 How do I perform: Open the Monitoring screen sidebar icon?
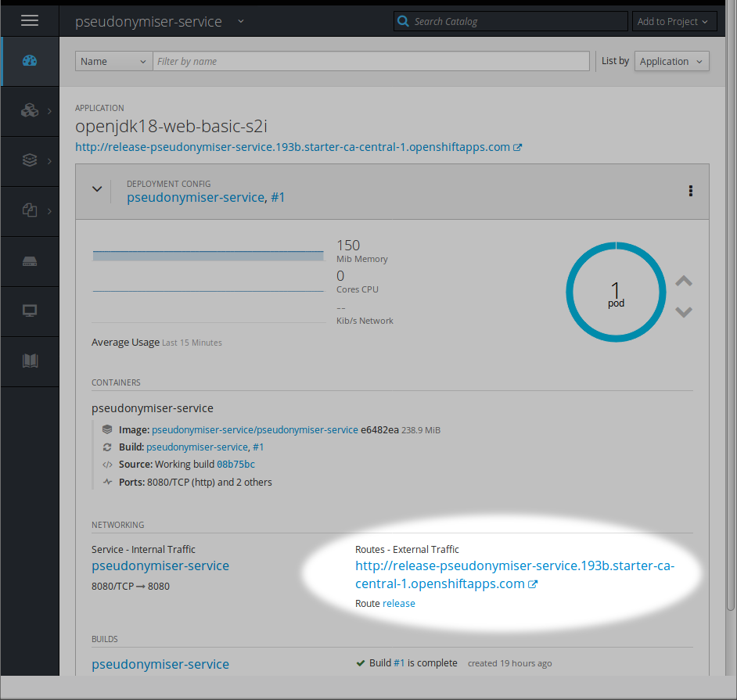coord(30,311)
